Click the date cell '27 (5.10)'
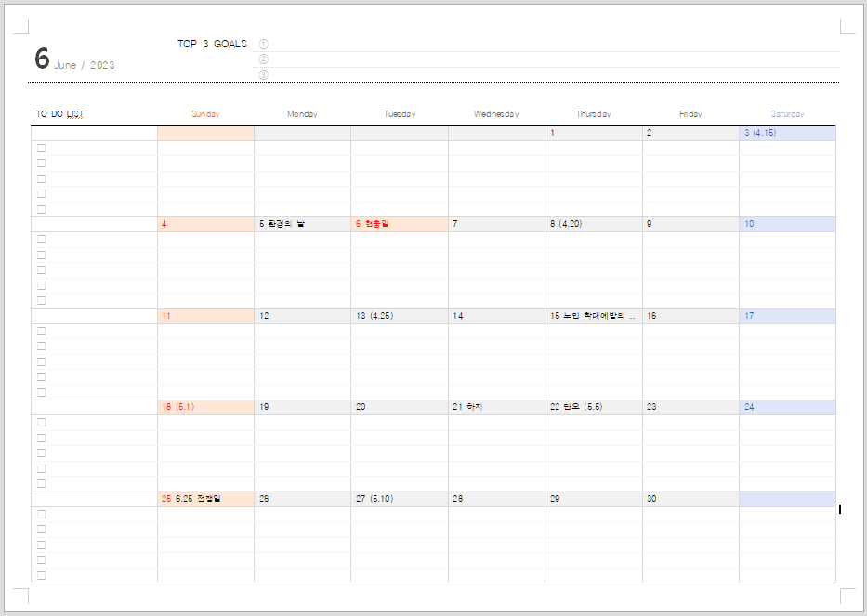The height and width of the screenshot is (616, 867). (x=400, y=499)
